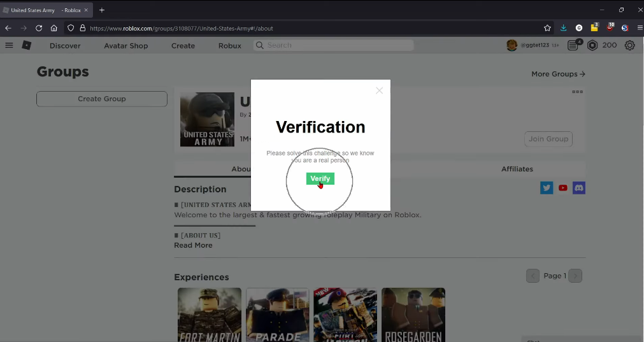This screenshot has height=342, width=644.
Task: Select the Affiliates tab
Action: 517,169
